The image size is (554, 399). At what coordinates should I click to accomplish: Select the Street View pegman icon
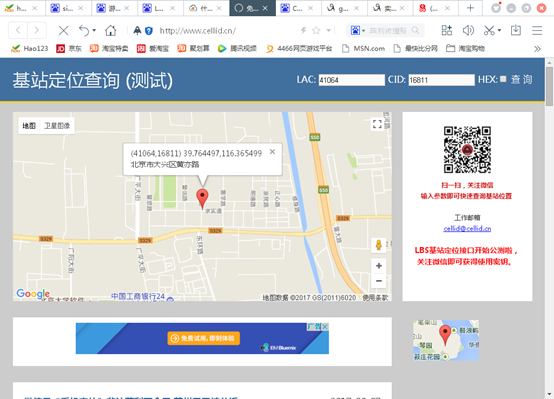(378, 245)
